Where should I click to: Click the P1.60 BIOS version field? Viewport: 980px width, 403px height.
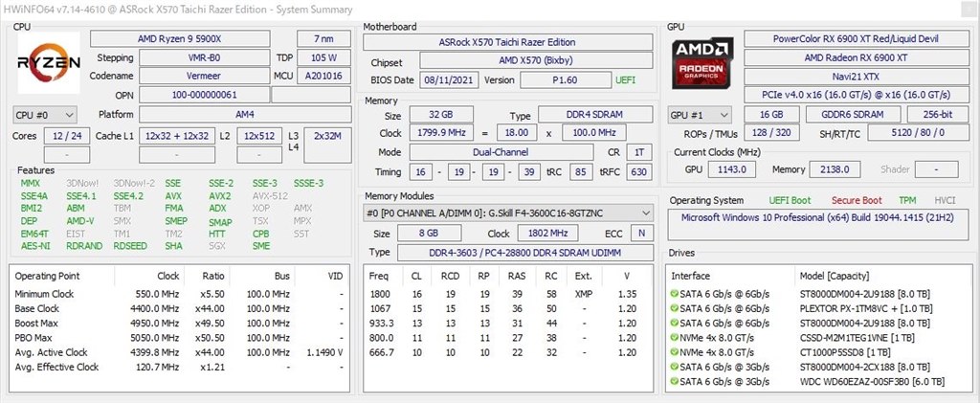pos(566,80)
